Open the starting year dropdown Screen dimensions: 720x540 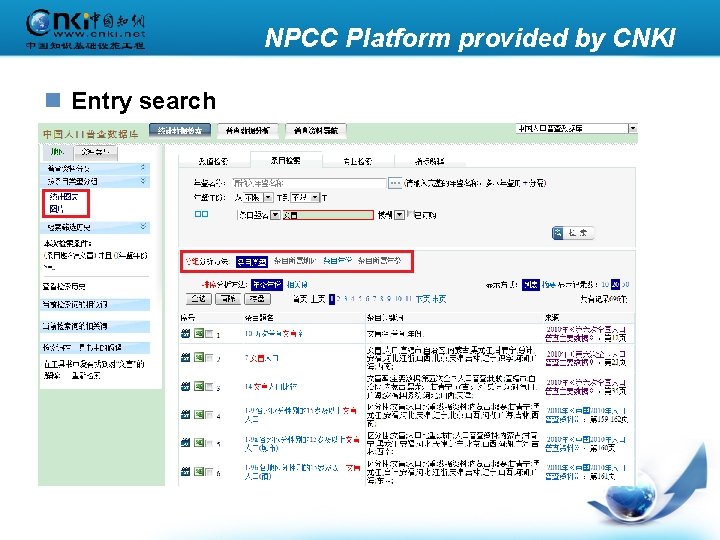click(268, 197)
